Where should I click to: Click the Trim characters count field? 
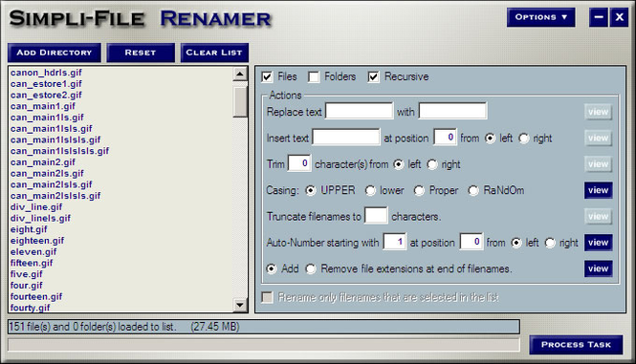[299, 163]
